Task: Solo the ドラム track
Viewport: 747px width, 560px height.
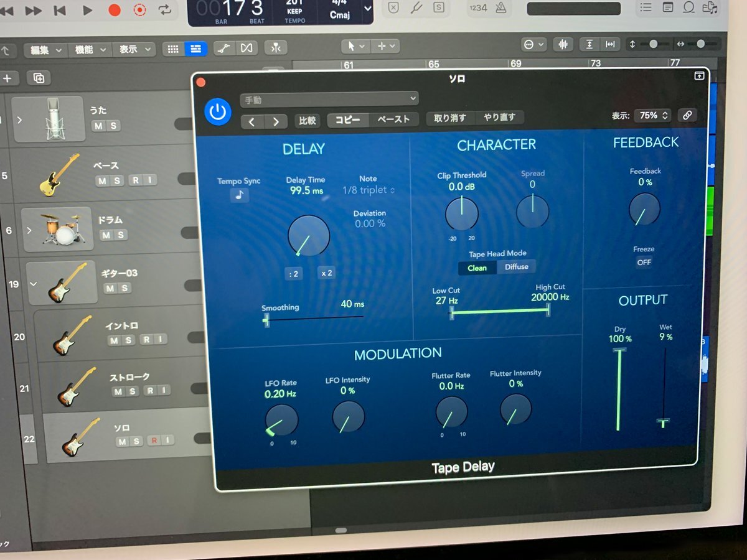Action: pyautogui.click(x=120, y=235)
